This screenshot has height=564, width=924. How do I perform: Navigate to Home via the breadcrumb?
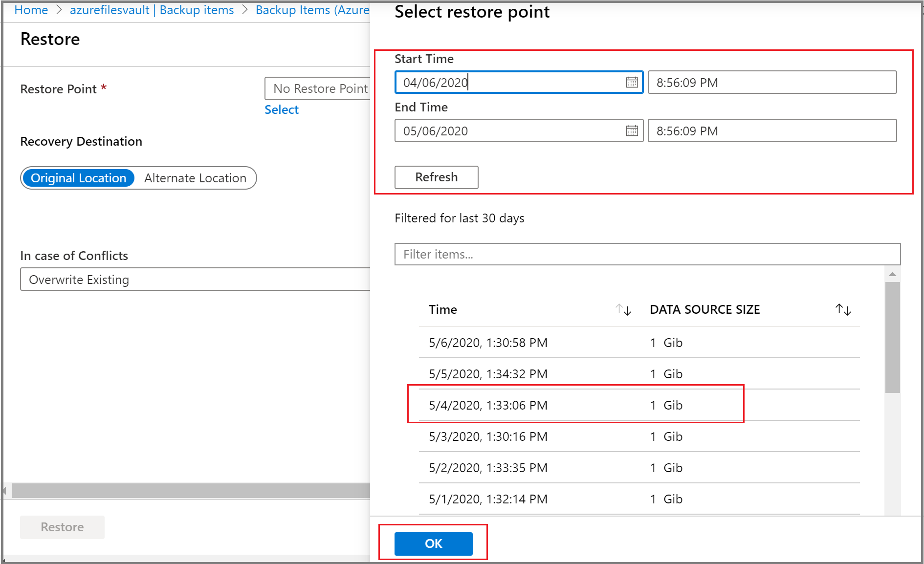click(x=30, y=10)
